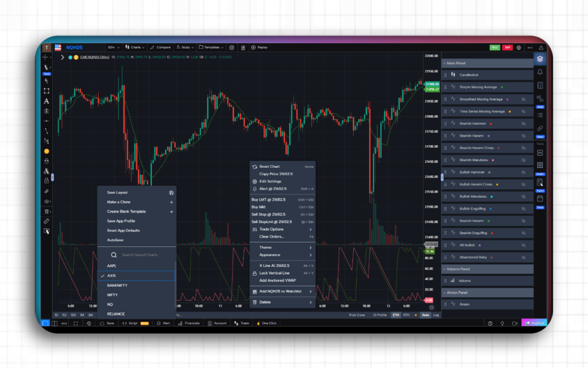The image size is (588, 368).
Task: Collapse the Main Panel section
Action: (x=445, y=63)
